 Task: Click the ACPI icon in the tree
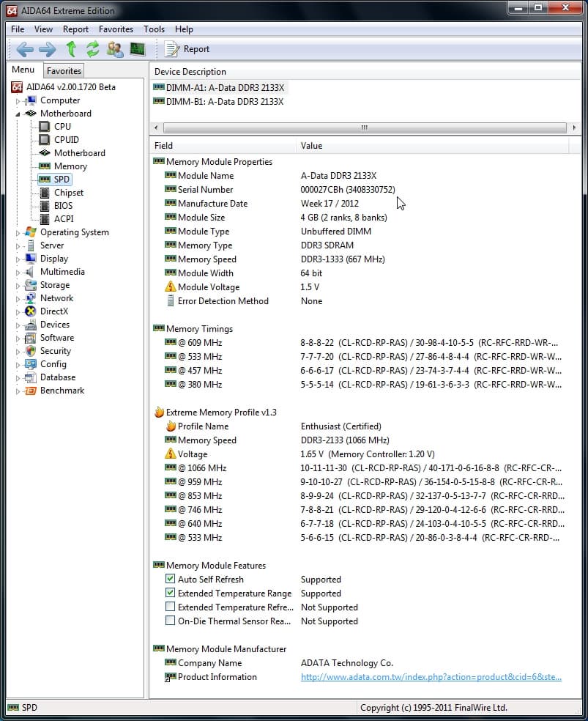coord(45,219)
